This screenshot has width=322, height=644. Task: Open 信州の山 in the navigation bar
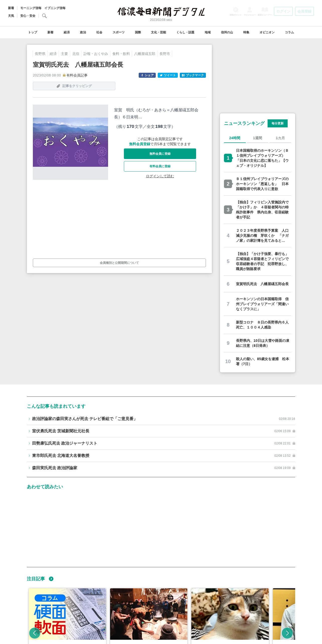click(227, 32)
